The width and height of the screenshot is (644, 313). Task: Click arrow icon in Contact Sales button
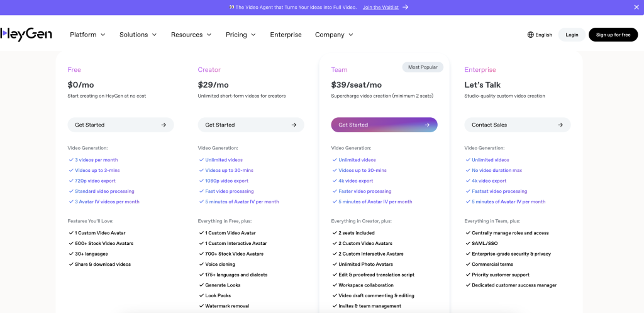(560, 125)
